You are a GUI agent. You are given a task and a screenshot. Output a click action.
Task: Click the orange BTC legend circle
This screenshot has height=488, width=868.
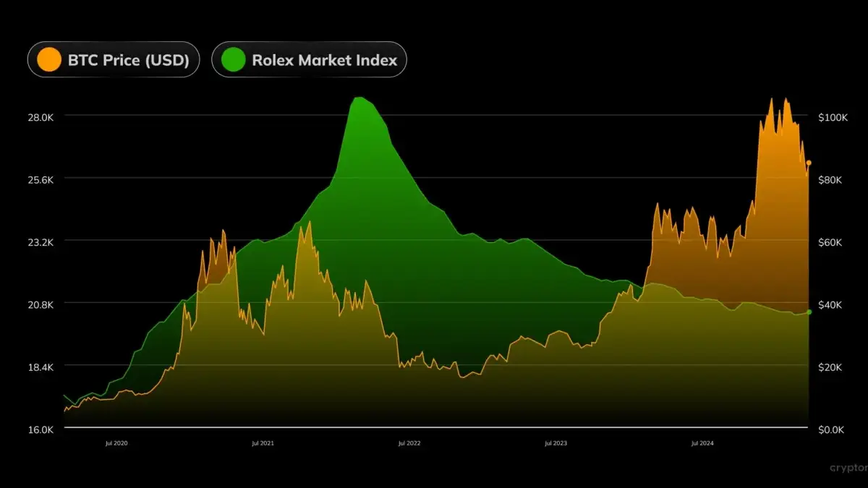tap(49, 60)
